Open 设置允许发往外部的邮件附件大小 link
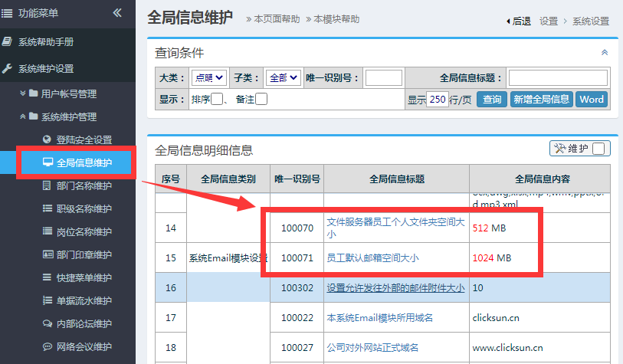623x364 pixels. [x=395, y=287]
